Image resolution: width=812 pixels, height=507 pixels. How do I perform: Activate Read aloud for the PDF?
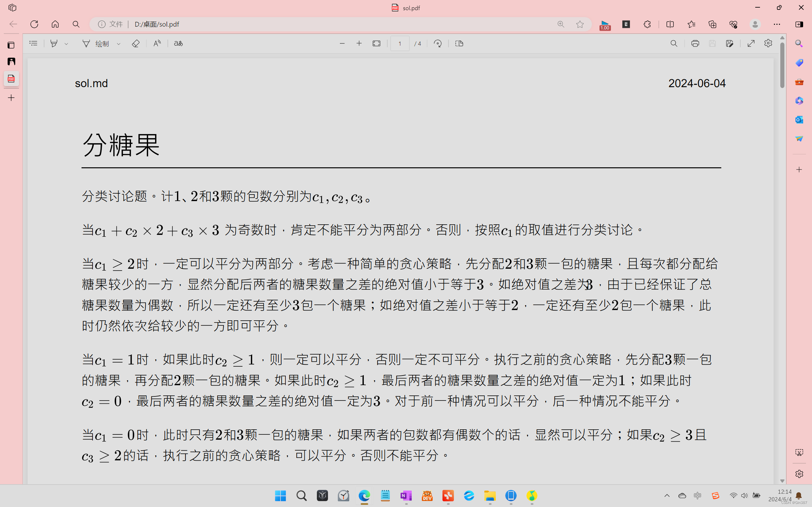pos(157,43)
